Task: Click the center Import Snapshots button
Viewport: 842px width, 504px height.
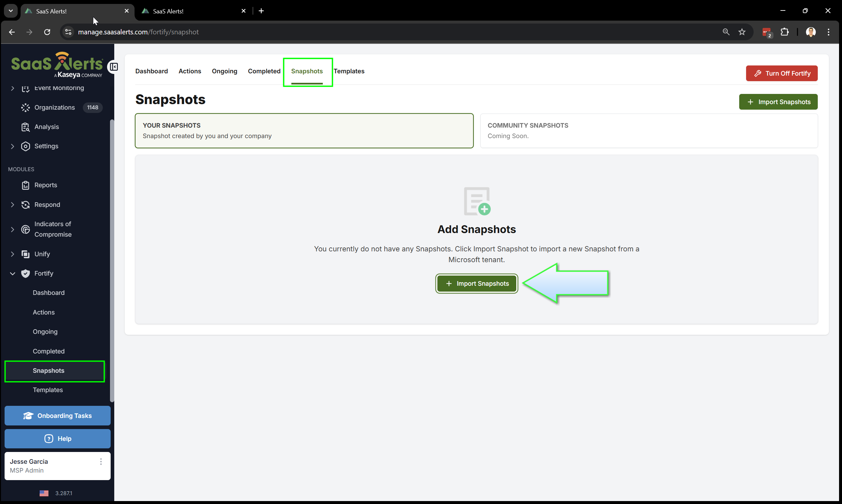Action: pos(477,284)
